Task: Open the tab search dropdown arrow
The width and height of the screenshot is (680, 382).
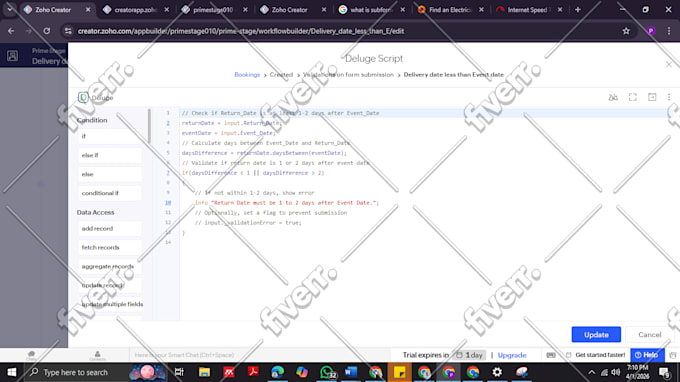Action: tap(10, 10)
